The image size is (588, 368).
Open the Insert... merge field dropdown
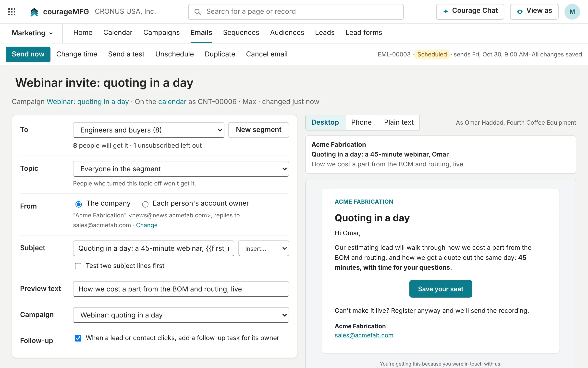pyautogui.click(x=264, y=248)
